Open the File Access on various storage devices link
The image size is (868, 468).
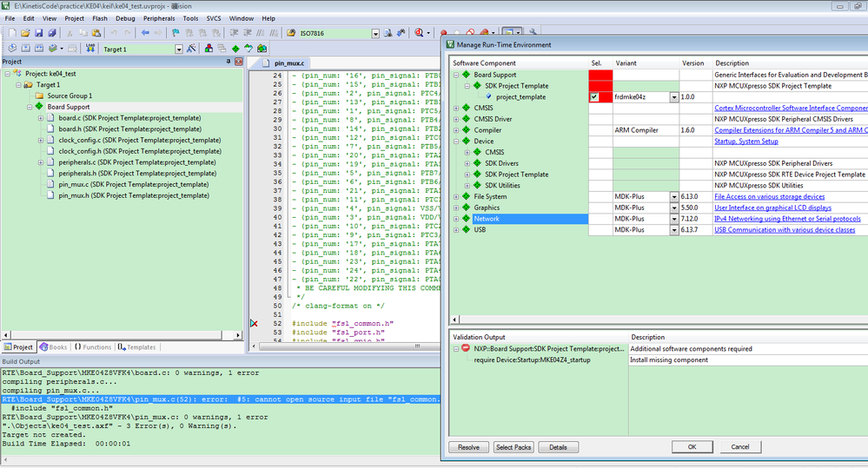tap(770, 196)
